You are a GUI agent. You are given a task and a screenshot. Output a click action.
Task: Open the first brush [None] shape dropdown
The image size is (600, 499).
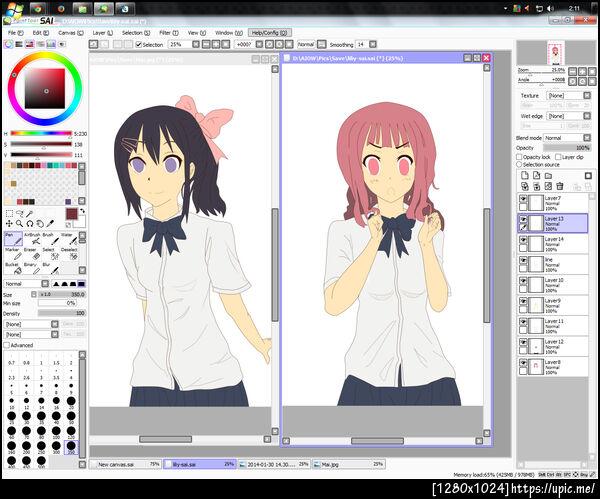(31, 324)
